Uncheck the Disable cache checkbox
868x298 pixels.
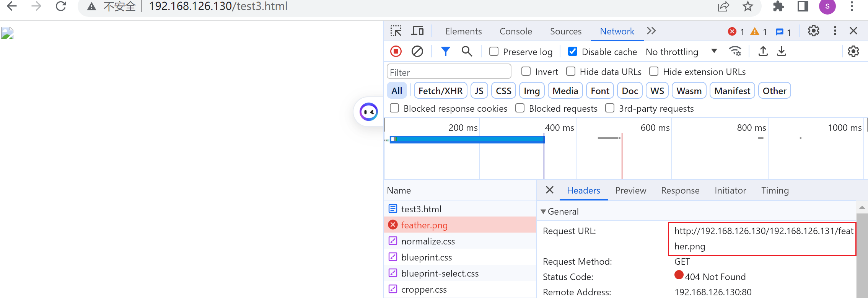click(x=573, y=52)
